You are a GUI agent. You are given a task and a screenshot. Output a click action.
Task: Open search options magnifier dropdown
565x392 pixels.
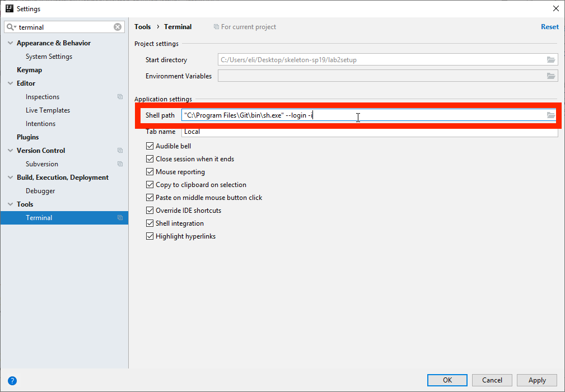coord(12,27)
